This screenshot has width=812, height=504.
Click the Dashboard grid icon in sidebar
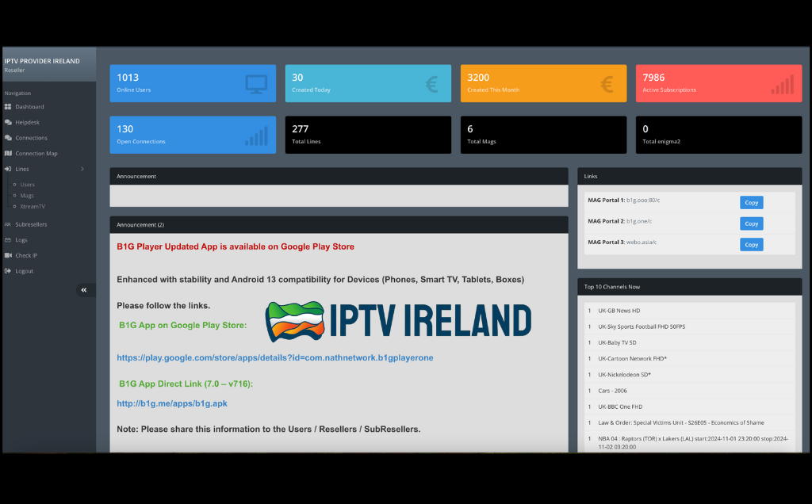[8, 107]
